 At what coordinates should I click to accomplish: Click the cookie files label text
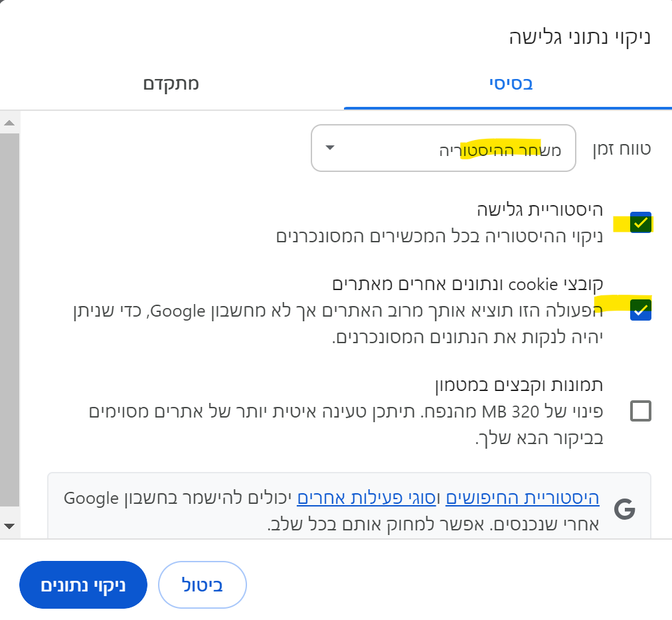tap(467, 284)
